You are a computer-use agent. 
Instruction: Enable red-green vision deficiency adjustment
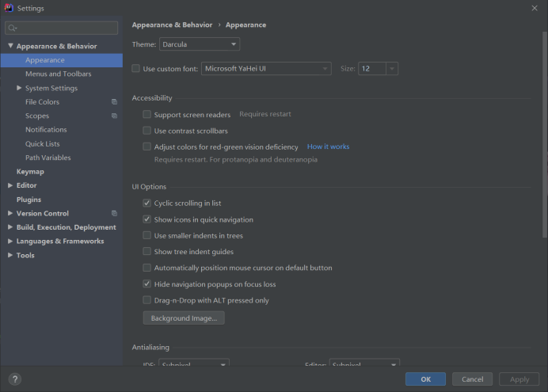147,147
